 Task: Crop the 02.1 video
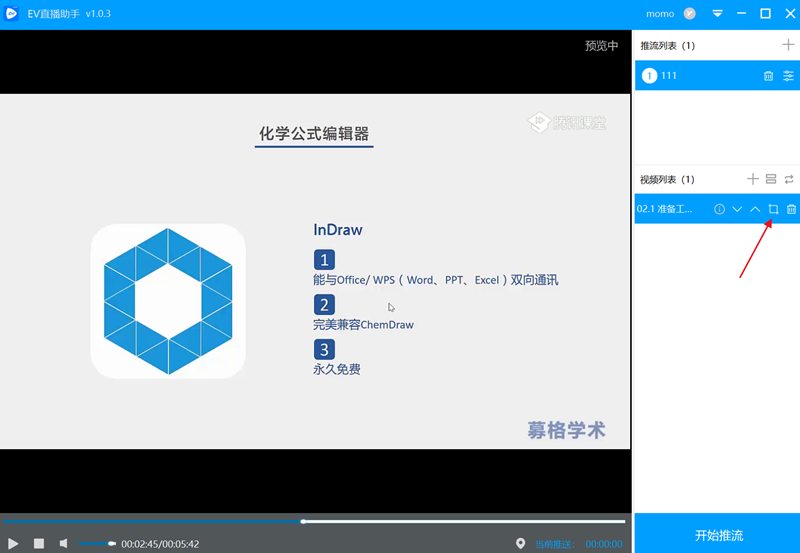pos(773,209)
